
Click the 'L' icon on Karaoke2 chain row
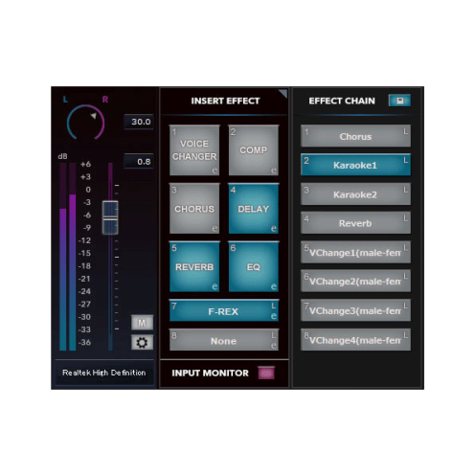[x=405, y=190]
